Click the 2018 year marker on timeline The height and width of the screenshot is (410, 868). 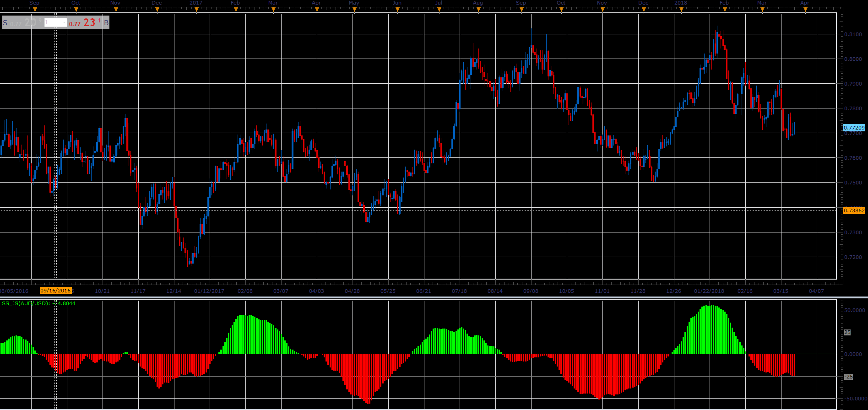coord(680,3)
